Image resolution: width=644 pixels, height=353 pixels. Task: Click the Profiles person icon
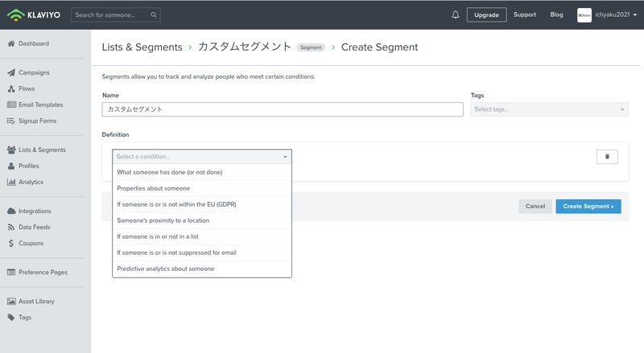tap(11, 166)
